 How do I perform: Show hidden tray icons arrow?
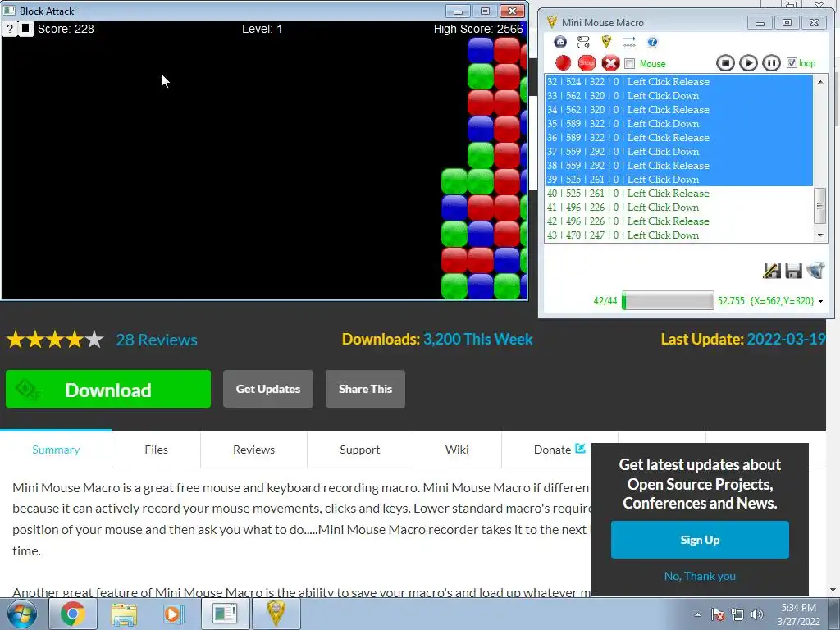point(697,614)
